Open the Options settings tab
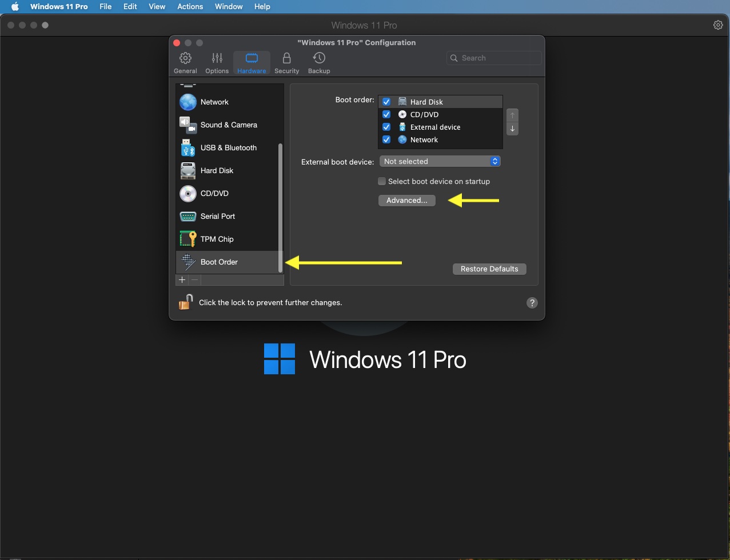 tap(217, 63)
